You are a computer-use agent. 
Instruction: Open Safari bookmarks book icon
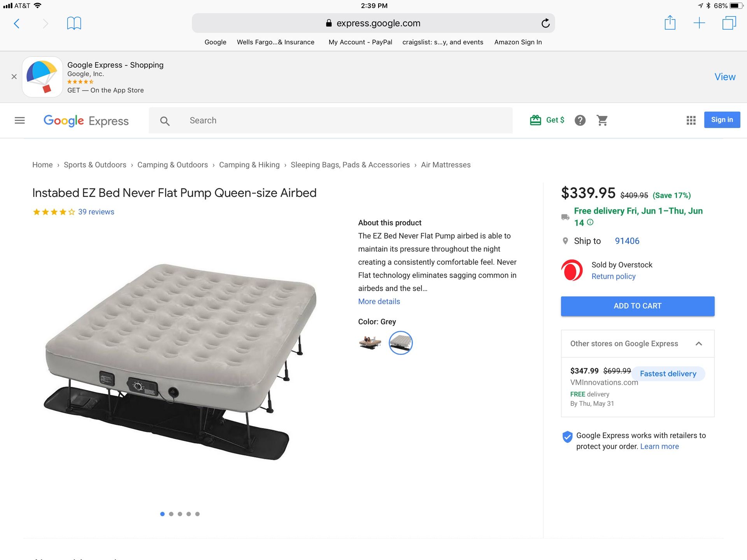click(x=74, y=23)
